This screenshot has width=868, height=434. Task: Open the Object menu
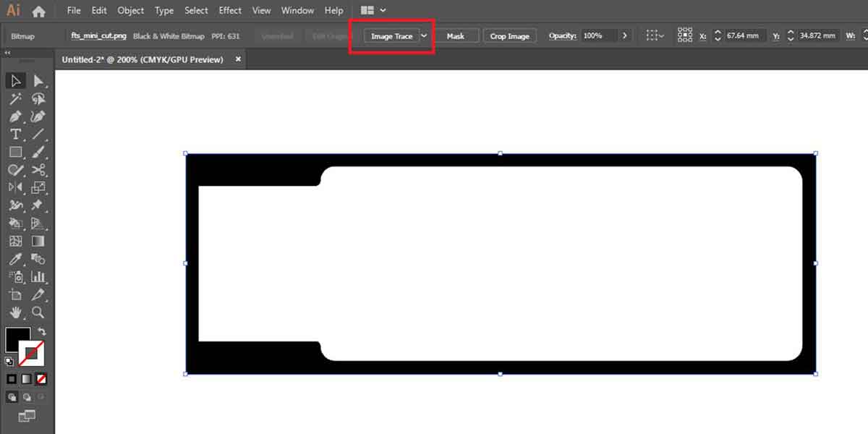pyautogui.click(x=131, y=10)
